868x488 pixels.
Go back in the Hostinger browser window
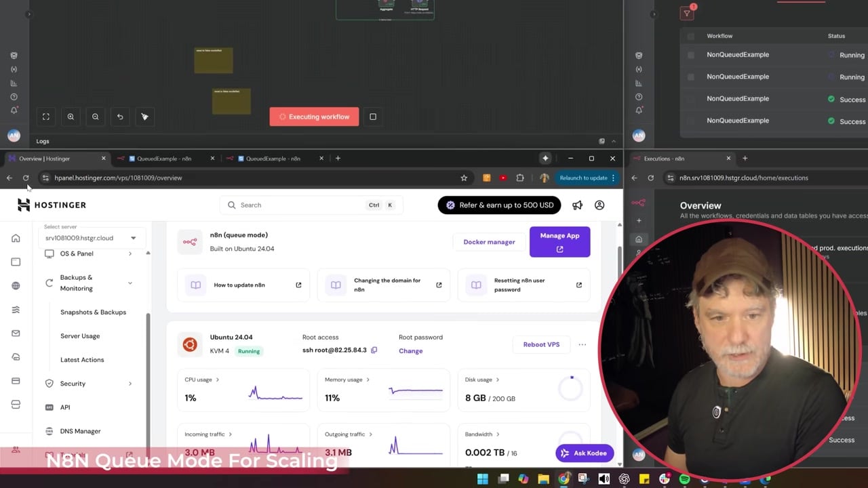9,178
